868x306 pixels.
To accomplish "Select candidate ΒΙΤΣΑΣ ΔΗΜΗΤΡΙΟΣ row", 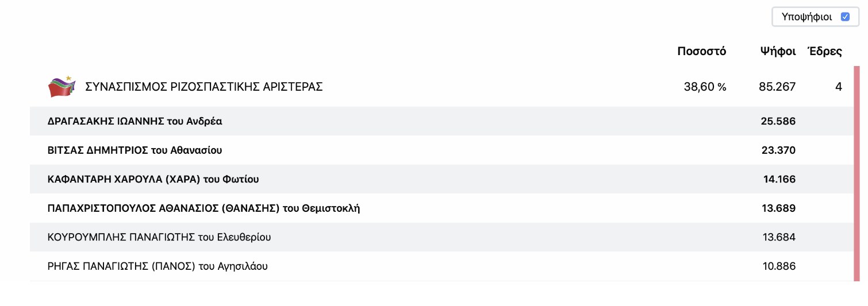I will (441, 150).
